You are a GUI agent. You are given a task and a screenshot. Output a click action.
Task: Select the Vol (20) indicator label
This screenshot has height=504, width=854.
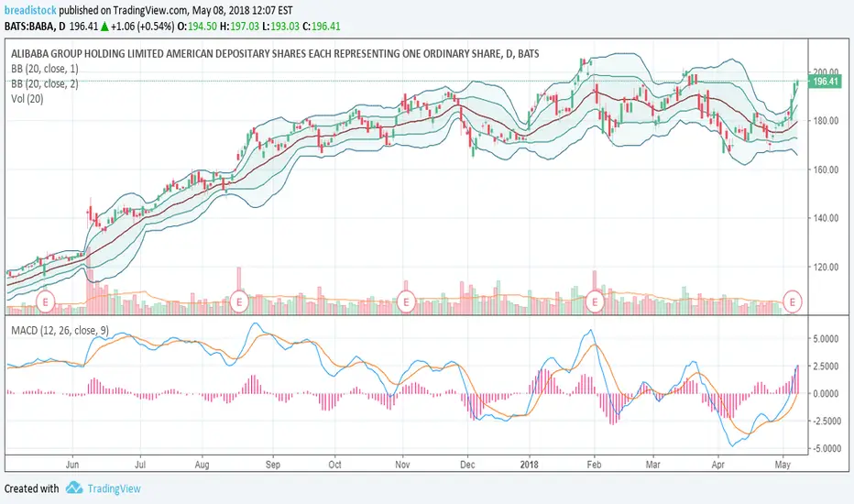[27, 99]
